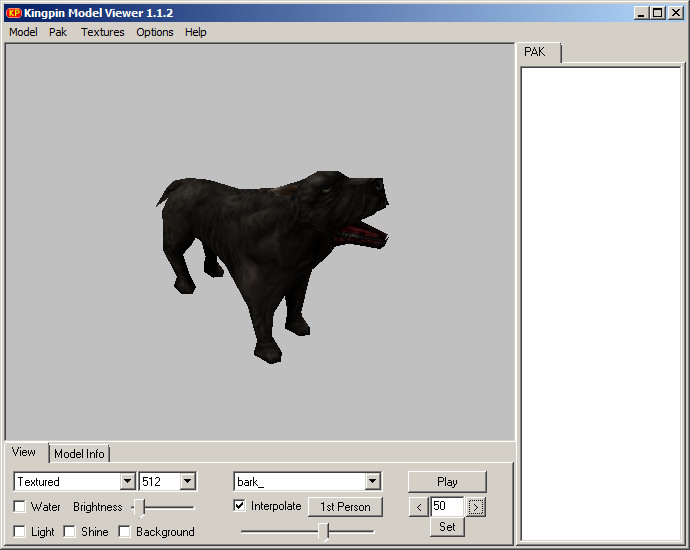Advance to next frame with > button
Image resolution: width=690 pixels, height=550 pixels.
point(476,507)
